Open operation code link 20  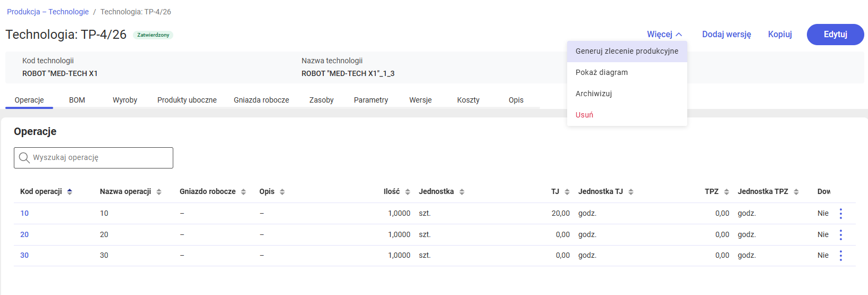[24, 234]
